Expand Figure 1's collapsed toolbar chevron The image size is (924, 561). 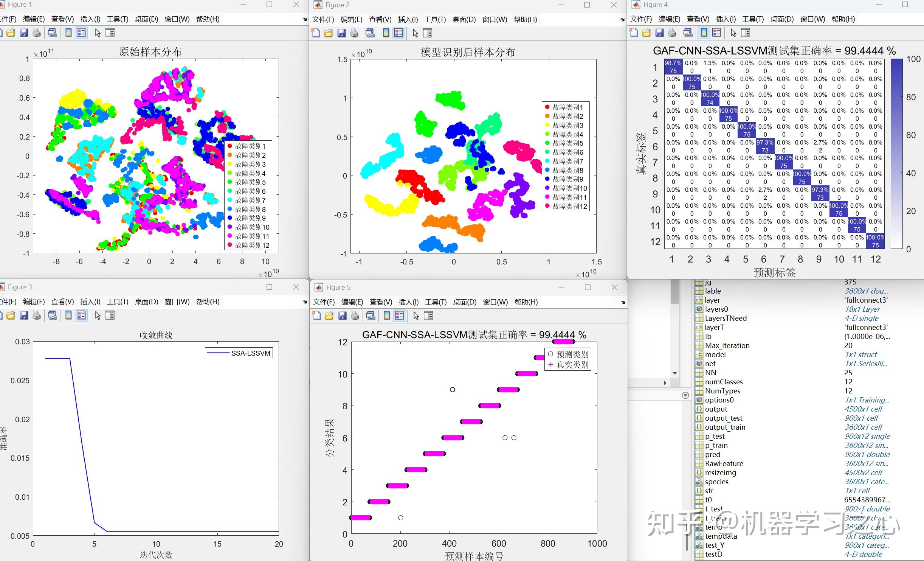click(305, 19)
